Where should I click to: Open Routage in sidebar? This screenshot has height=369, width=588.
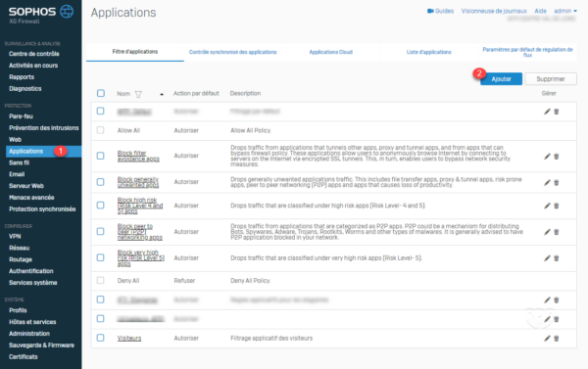pos(21,259)
